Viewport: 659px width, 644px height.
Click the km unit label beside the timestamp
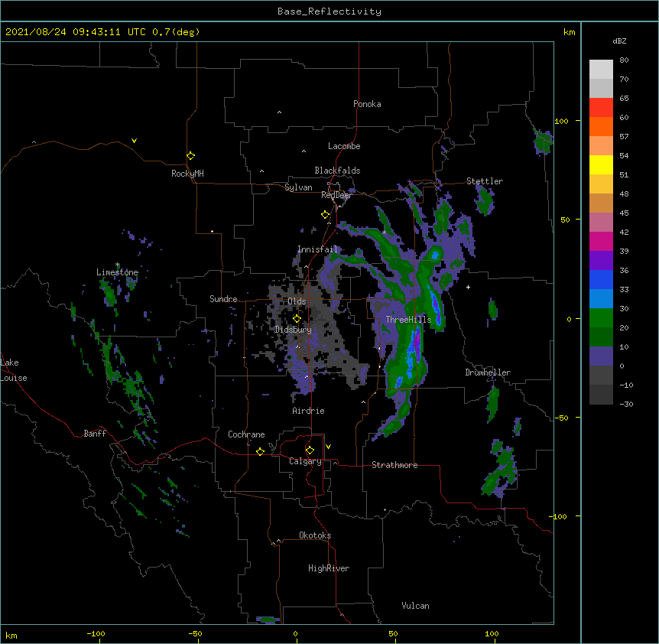click(x=569, y=32)
